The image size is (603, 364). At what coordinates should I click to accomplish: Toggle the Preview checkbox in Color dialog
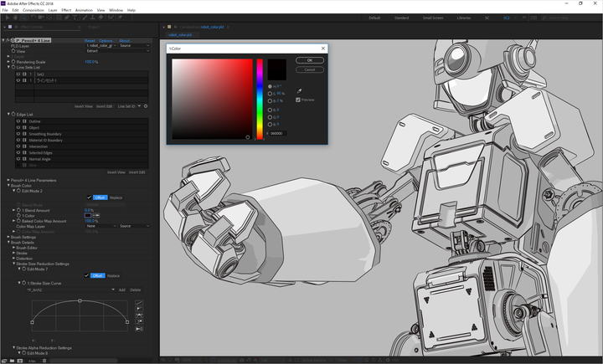coord(298,100)
